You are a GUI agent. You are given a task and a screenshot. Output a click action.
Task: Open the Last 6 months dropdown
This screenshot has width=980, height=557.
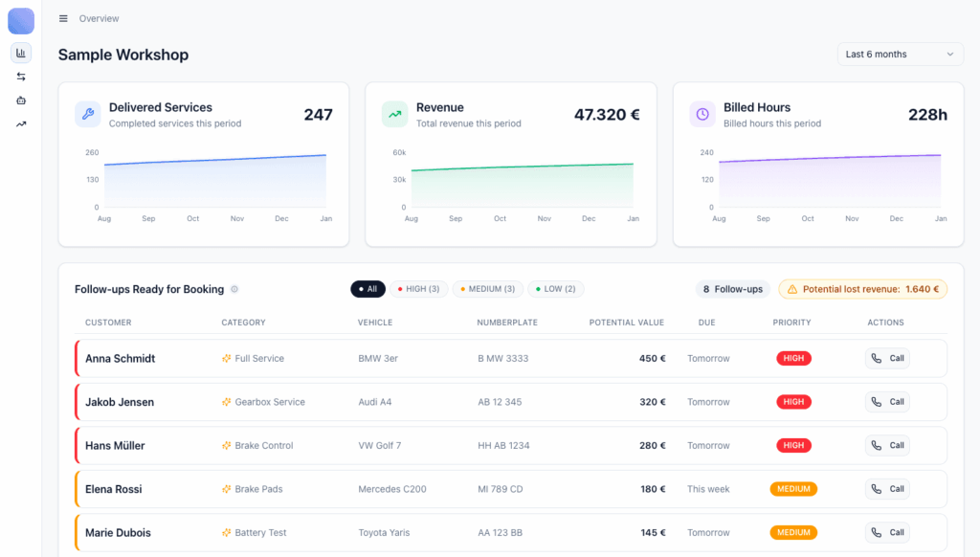coord(900,55)
